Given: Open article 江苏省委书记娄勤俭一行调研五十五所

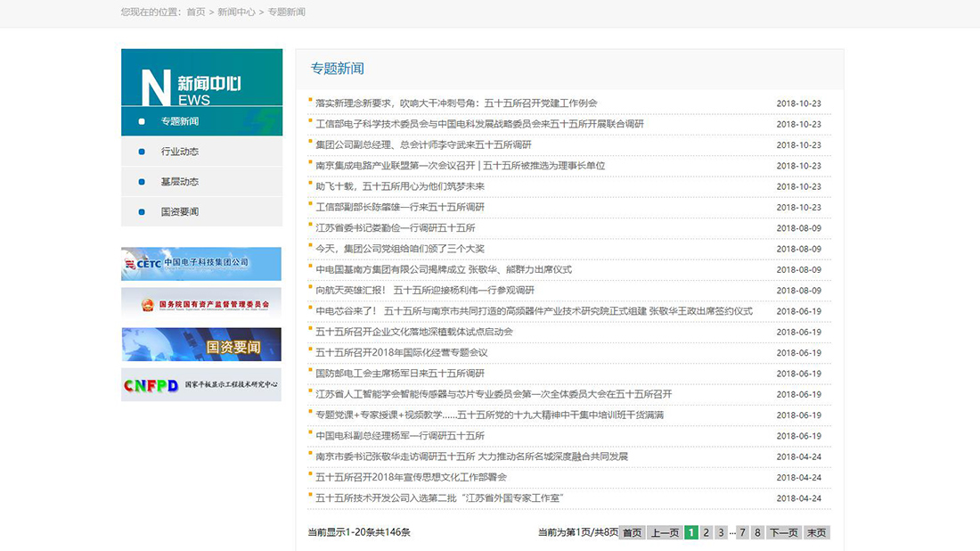Looking at the screenshot, I should coord(395,227).
